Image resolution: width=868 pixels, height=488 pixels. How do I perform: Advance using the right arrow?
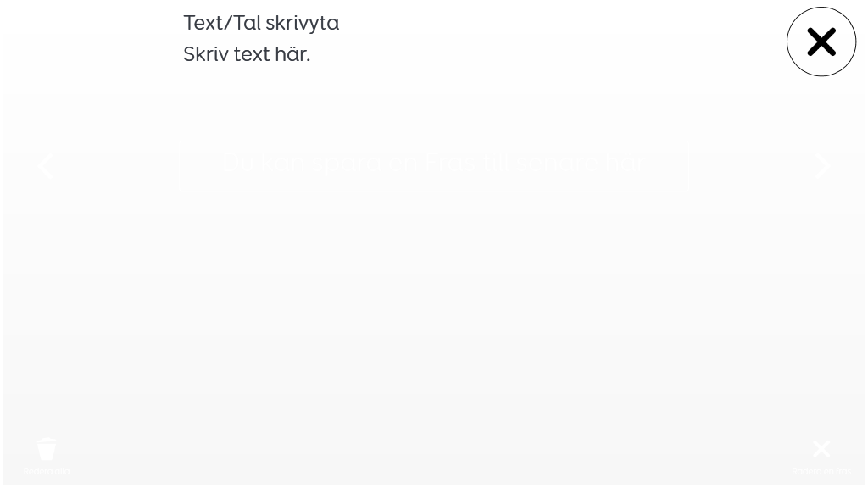(821, 166)
